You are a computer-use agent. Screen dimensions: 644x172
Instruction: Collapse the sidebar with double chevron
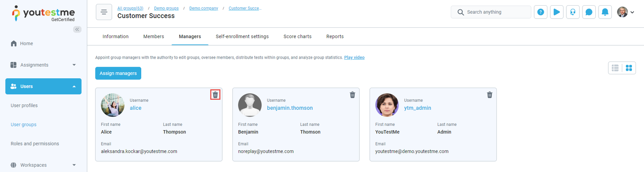click(x=77, y=29)
